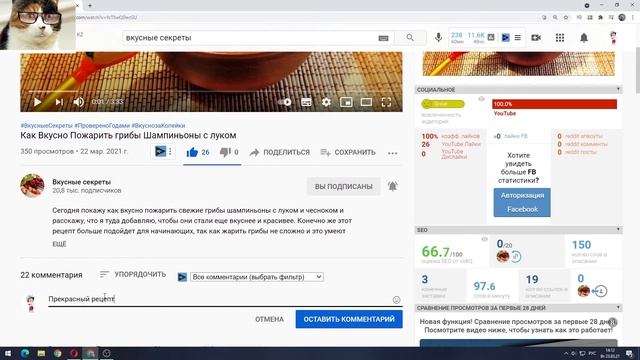Collapse СРАВНЕНИЕ ПРОСМОТРОВ panel

point(618,308)
